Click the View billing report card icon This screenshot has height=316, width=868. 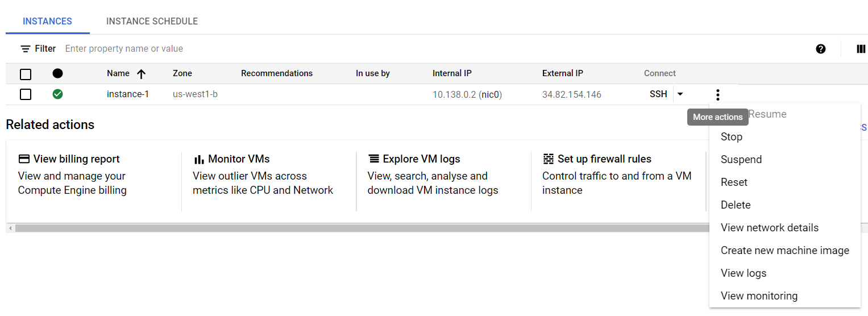24,159
